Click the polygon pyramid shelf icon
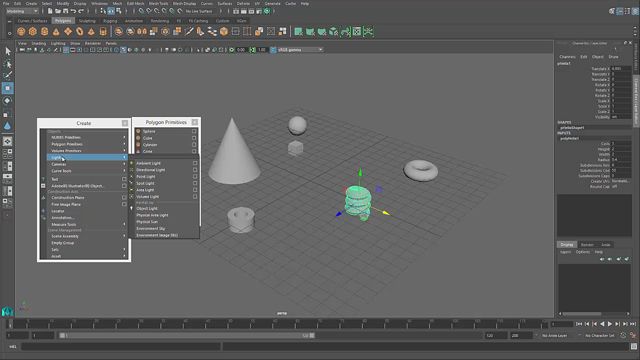640x360 pixels. [91, 31]
